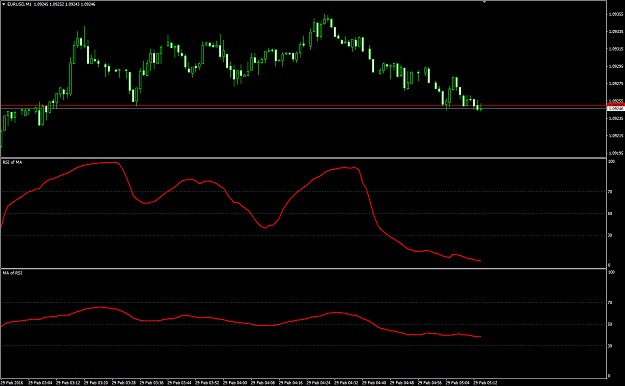This screenshot has width=625, height=386.
Task: Click the 1.09315 price scale label
Action: 615,49
